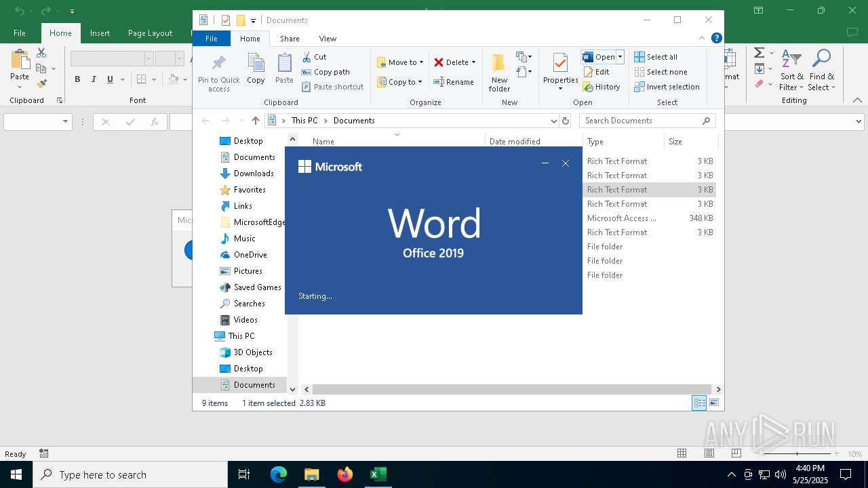This screenshot has height=488, width=868.
Task: Expand Copy to dropdown
Action: (x=420, y=82)
